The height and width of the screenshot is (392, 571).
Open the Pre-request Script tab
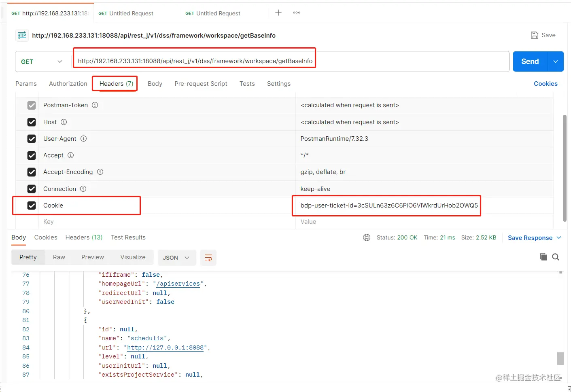(201, 84)
